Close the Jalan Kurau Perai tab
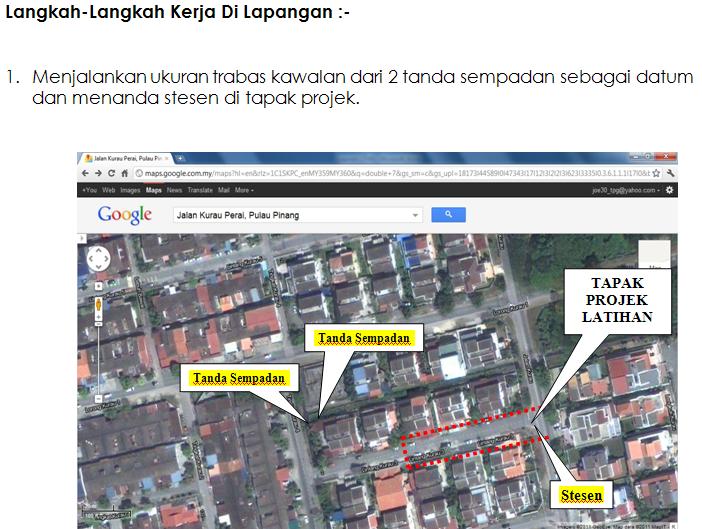Screen dimensions: 702x529 click(166, 158)
